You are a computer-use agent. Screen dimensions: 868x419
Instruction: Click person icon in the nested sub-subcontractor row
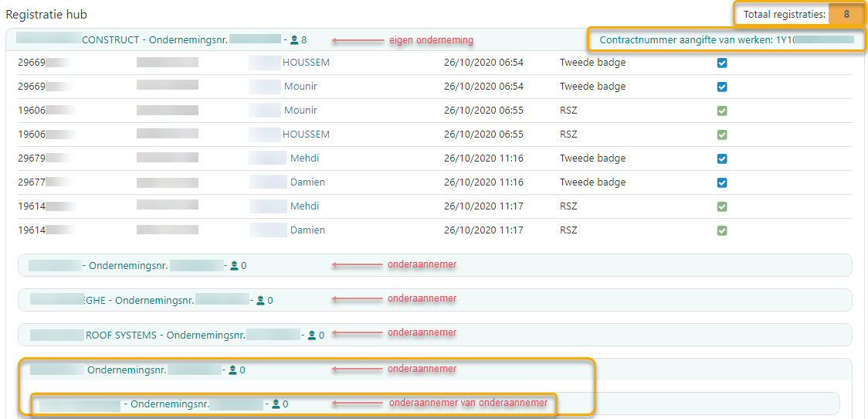click(x=276, y=404)
